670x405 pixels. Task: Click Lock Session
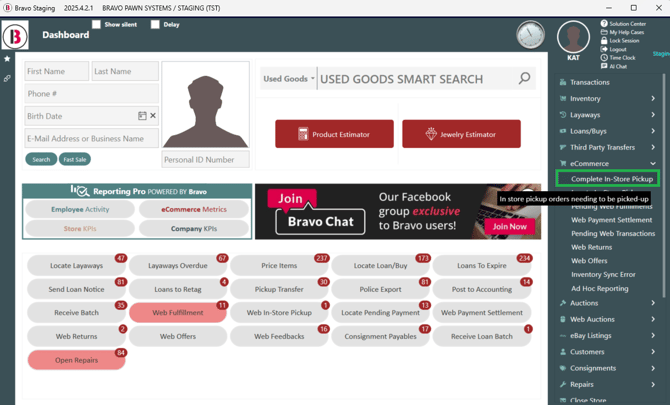620,41
